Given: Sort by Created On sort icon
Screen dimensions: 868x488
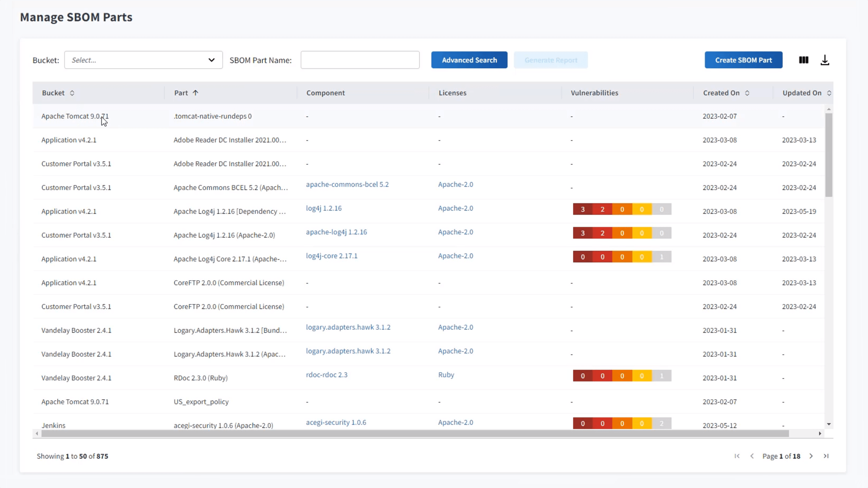Looking at the screenshot, I should click(x=747, y=93).
